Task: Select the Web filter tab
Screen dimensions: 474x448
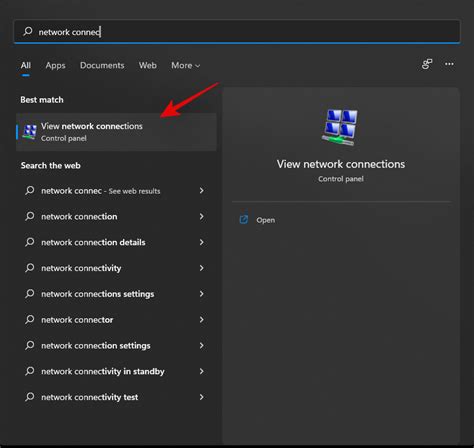Action: [148, 65]
